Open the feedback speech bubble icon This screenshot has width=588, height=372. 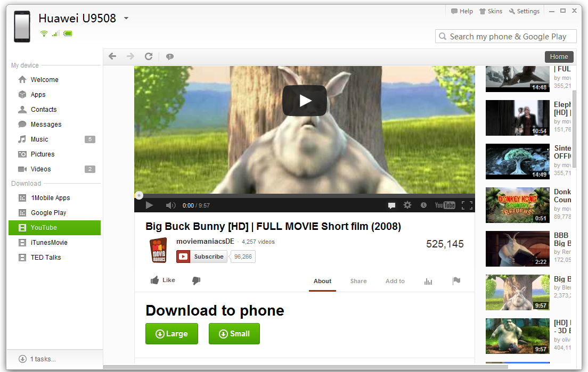[170, 56]
